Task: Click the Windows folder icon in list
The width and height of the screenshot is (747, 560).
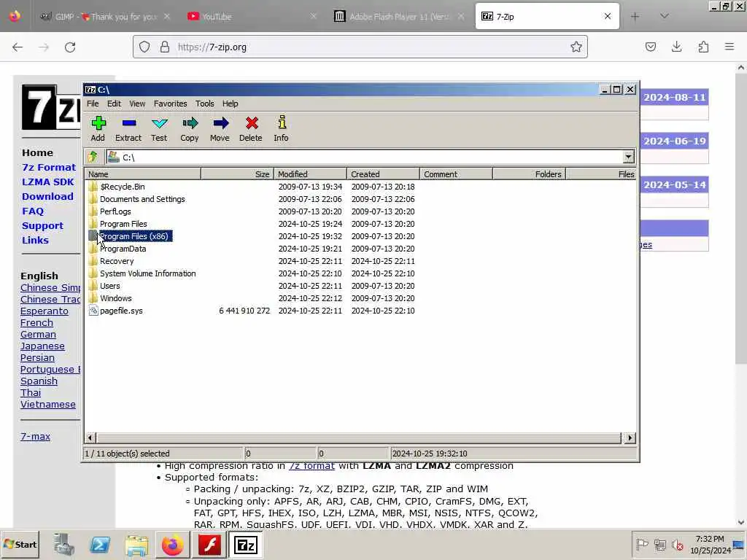Action: [x=93, y=298]
